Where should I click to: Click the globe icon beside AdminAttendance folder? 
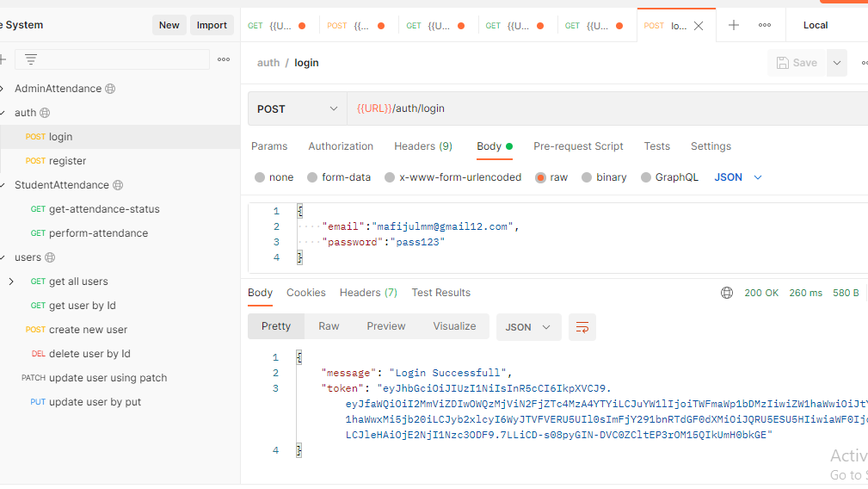click(110, 89)
